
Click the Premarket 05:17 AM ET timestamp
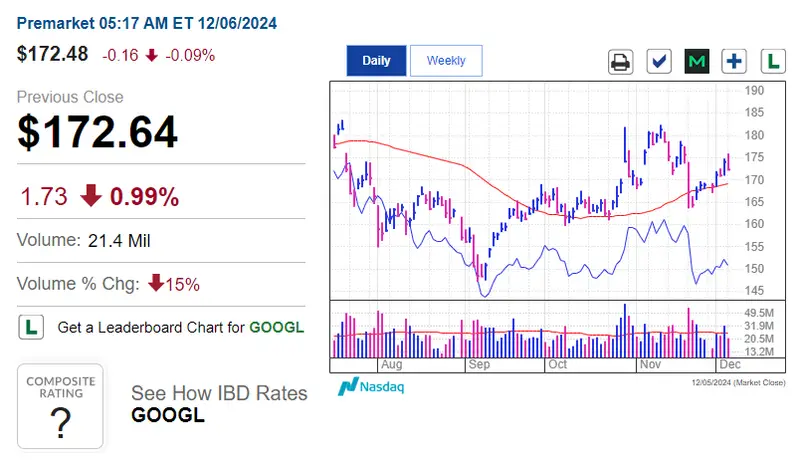(x=147, y=23)
